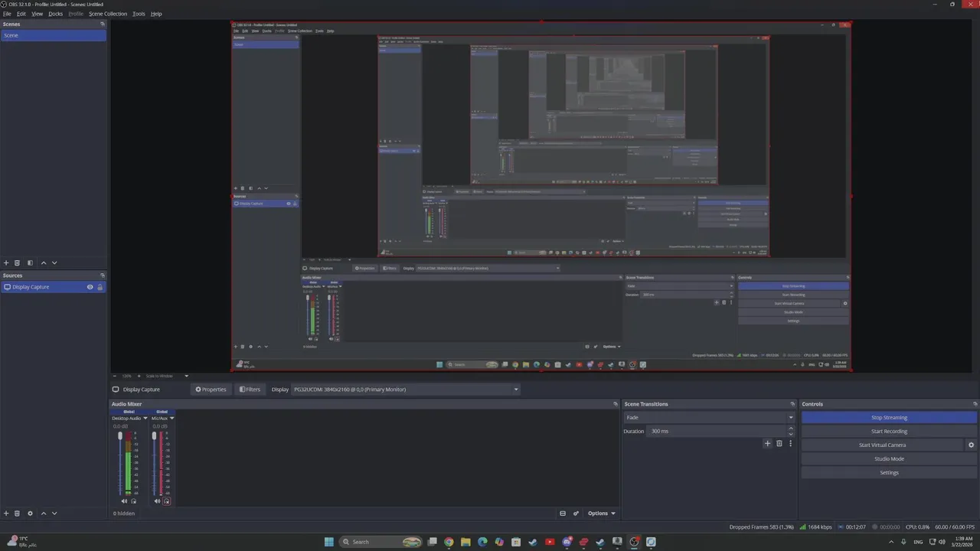This screenshot has width=980, height=551.
Task: Open Google Chrome from taskbar
Action: tap(449, 542)
